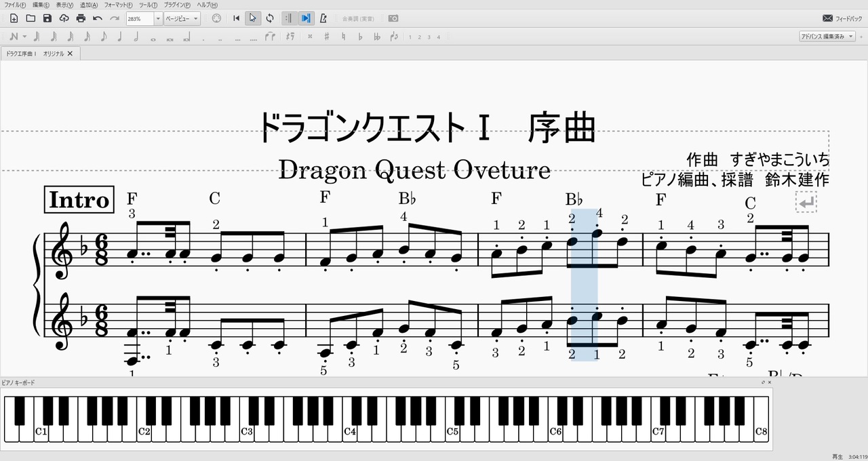This screenshot has height=461, width=868.
Task: Apply double sharp accidental
Action: pyautogui.click(x=310, y=37)
